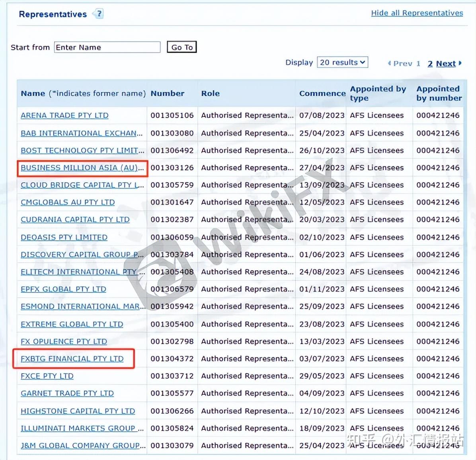The width and height of the screenshot is (476, 460).
Task: Click commence date 07/08/2023
Action: click(322, 115)
